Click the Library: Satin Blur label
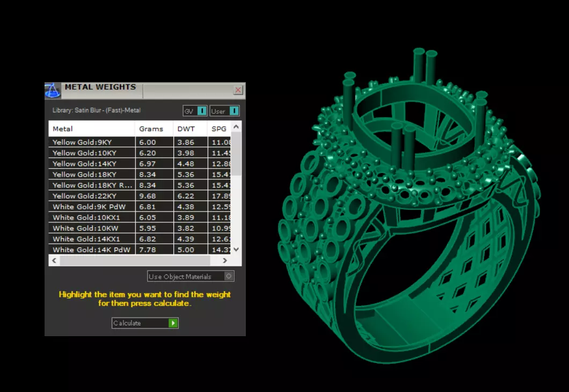569x392 pixels. [x=97, y=110]
